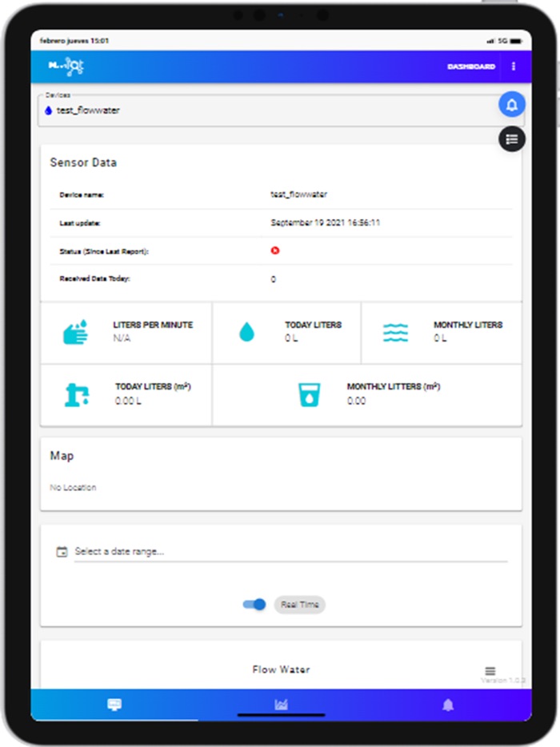Click the TODAY LITERS (m³) label
This screenshot has width=560, height=747.
point(153,386)
